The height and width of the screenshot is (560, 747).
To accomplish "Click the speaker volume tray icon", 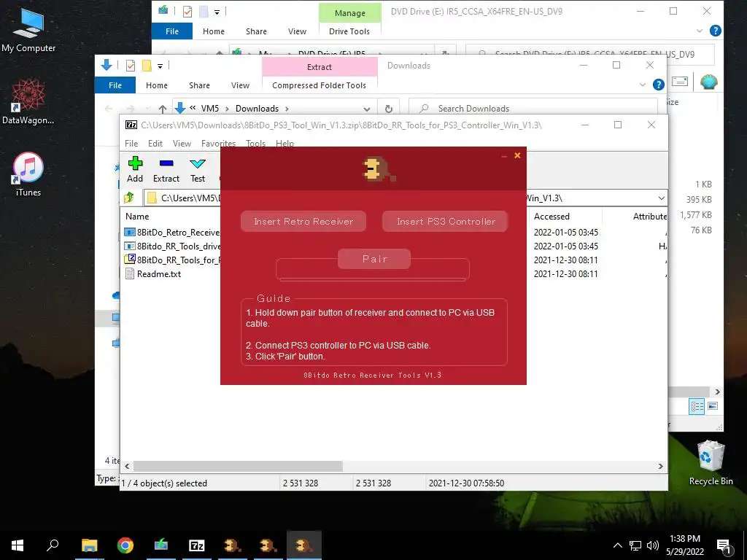I will (x=653, y=545).
